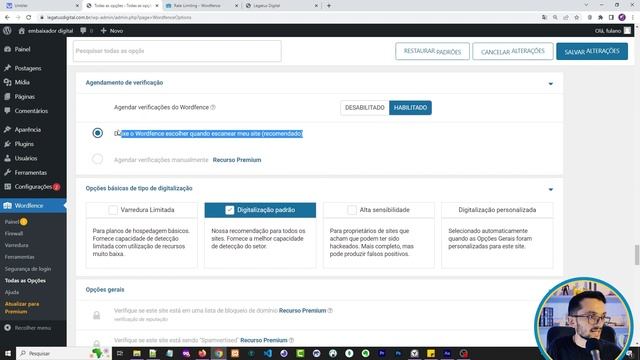Viewport: 640px width, 360px height.
Task: Open Segurança de login submenu item
Action: (x=28, y=269)
